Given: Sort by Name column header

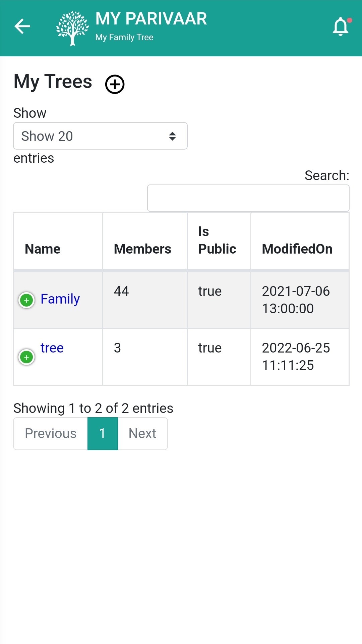Looking at the screenshot, I should tap(43, 249).
